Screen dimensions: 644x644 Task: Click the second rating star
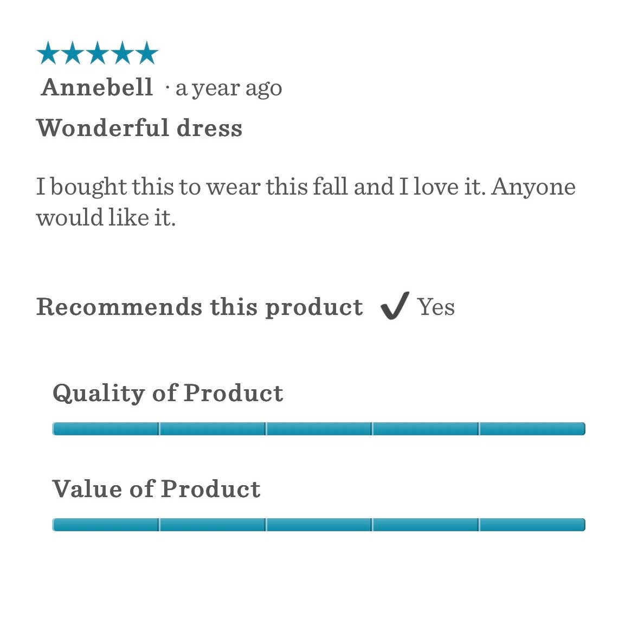tap(73, 54)
